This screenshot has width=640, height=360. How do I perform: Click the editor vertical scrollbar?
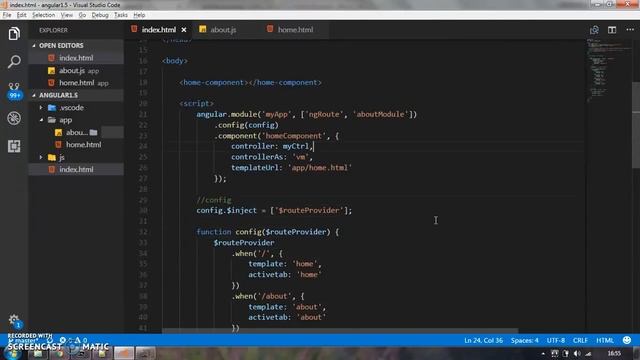(636, 124)
